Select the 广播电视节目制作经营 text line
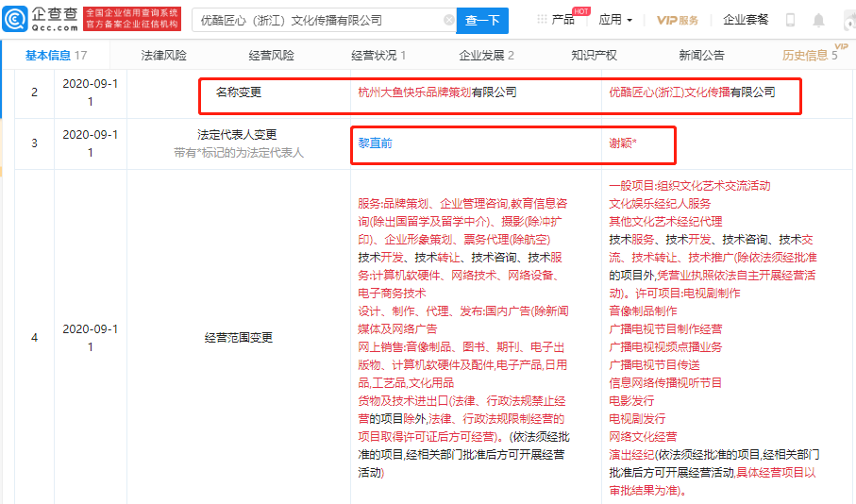Viewport: 856px width, 504px height. point(665,328)
